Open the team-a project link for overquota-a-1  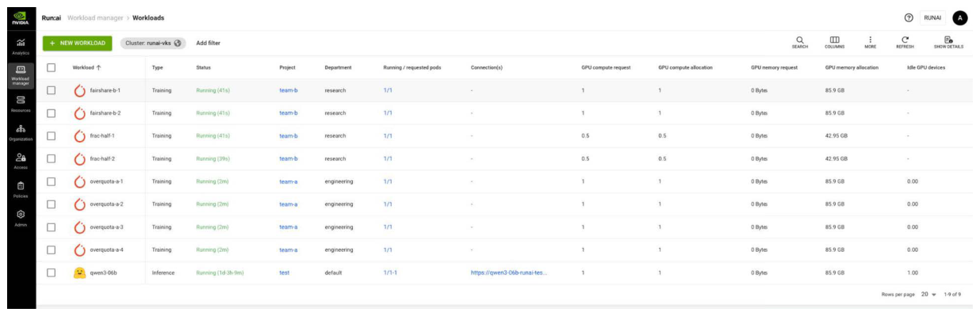pyautogui.click(x=289, y=181)
